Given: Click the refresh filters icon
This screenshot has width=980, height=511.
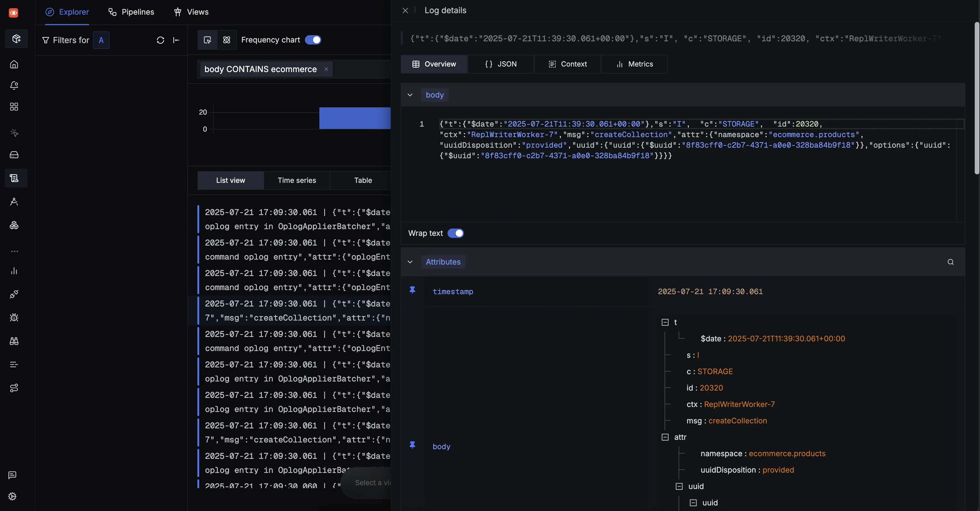Looking at the screenshot, I should point(160,40).
